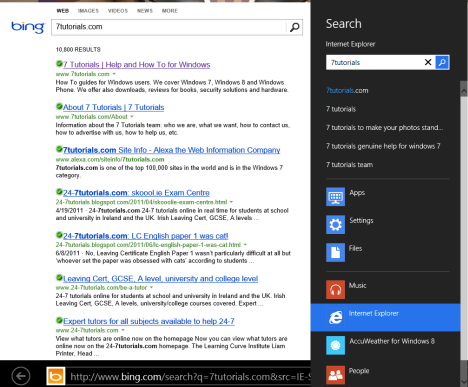This screenshot has width=468, height=387.
Task: Click the charm panel scrollbar down arrow
Action: (464, 382)
